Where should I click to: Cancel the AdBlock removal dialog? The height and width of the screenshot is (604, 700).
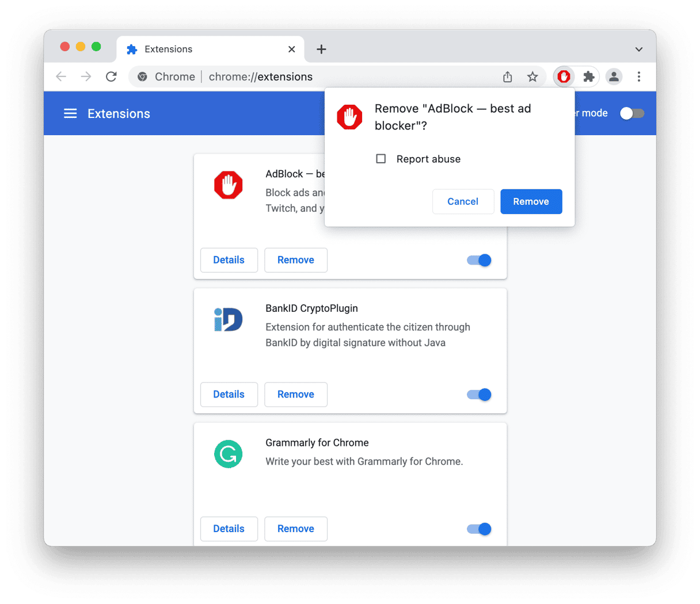pos(463,201)
